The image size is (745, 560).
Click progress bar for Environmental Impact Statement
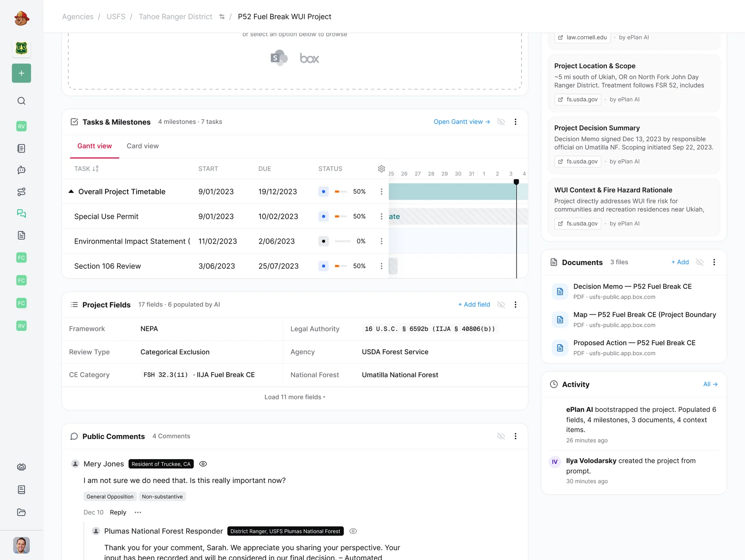point(343,241)
